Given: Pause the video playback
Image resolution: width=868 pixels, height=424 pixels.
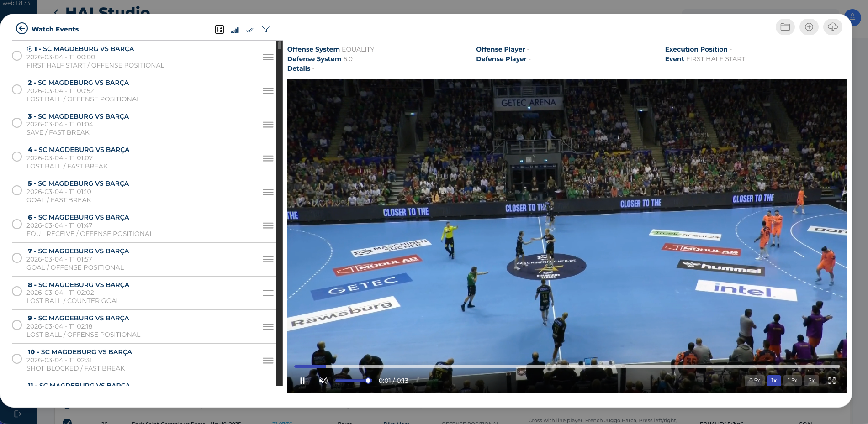Looking at the screenshot, I should pos(302,381).
